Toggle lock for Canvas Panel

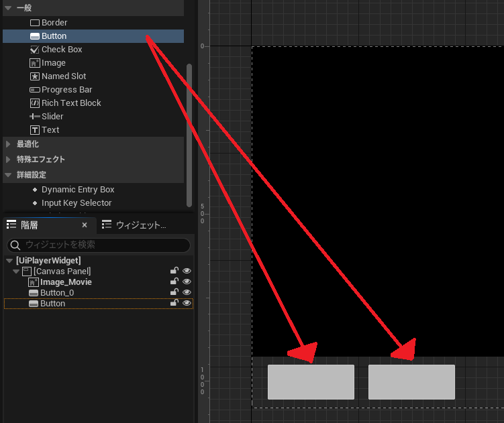(x=174, y=271)
